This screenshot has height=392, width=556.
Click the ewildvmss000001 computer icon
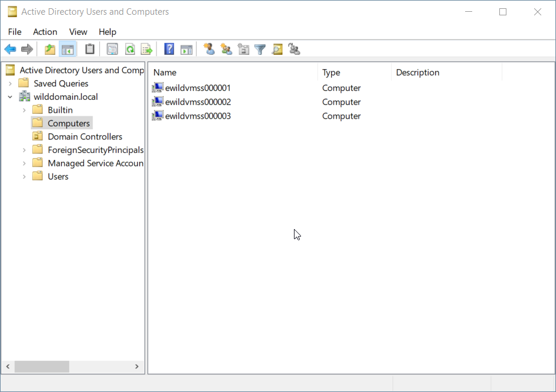[x=158, y=87]
